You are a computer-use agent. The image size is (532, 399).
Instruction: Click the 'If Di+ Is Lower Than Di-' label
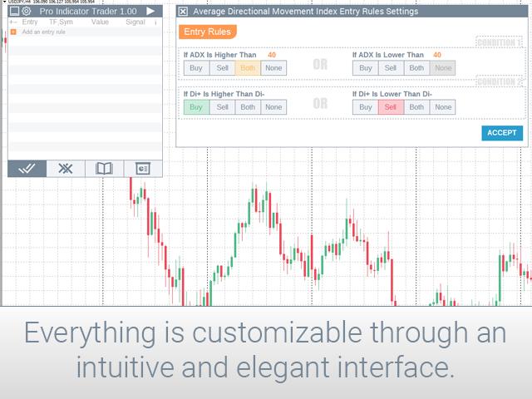pos(392,94)
